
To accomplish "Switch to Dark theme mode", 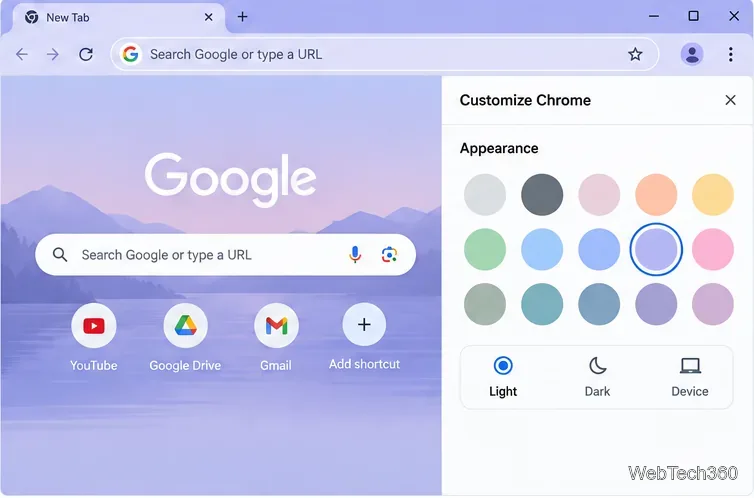I will point(597,377).
